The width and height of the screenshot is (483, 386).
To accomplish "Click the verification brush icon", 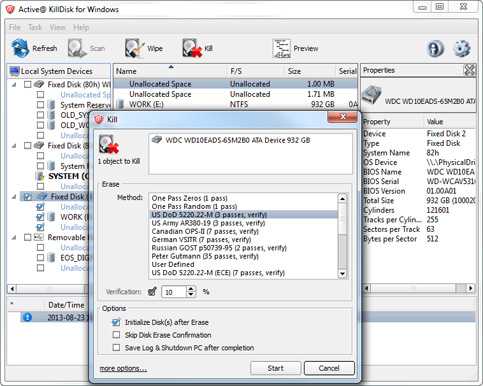I will click(x=152, y=292).
